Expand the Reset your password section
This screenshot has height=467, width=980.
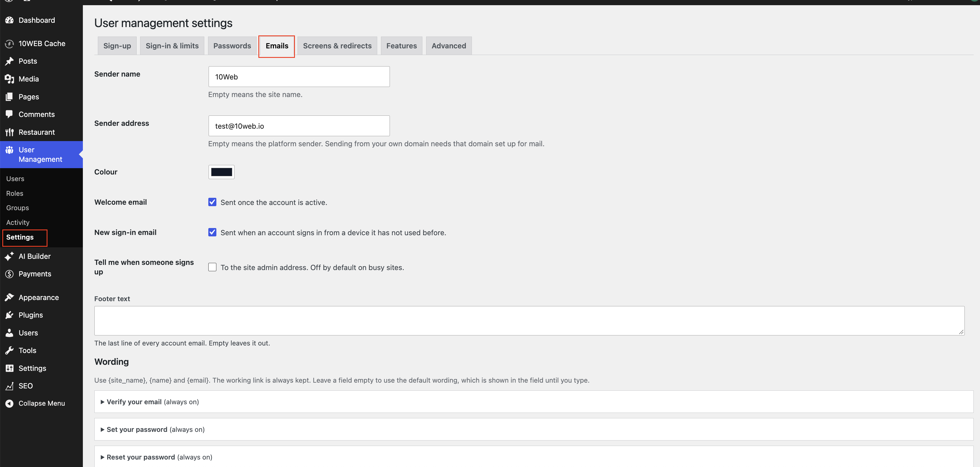coord(534,457)
